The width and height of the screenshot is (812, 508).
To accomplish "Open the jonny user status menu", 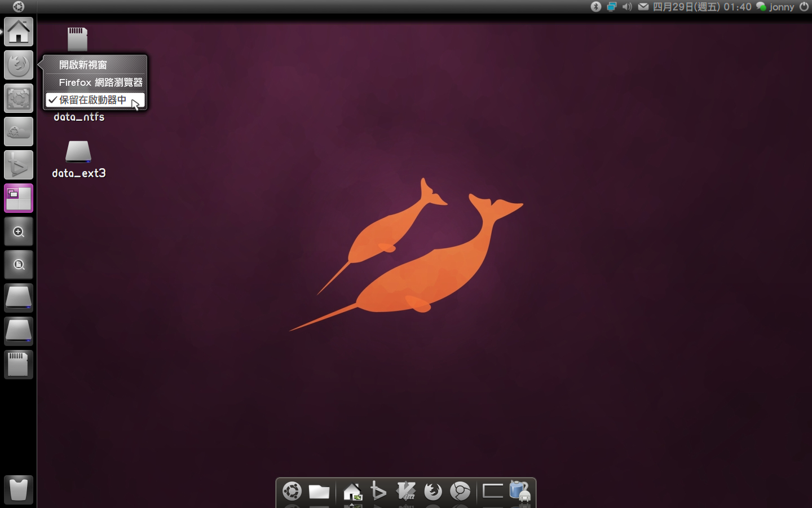I will point(775,7).
